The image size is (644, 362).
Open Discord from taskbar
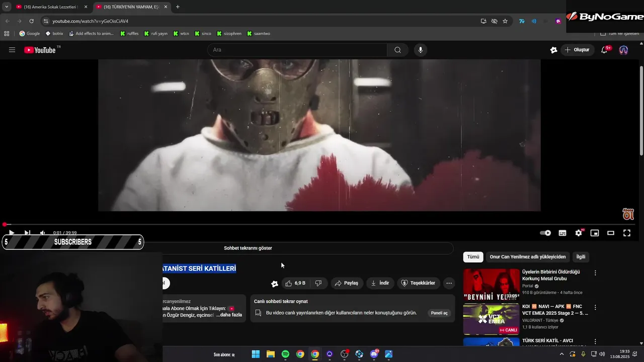click(x=374, y=354)
